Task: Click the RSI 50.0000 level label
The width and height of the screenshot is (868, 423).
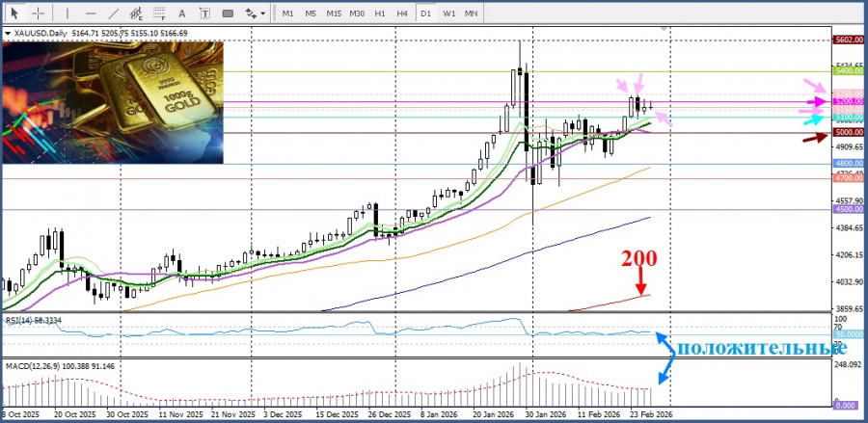Action: (x=848, y=335)
